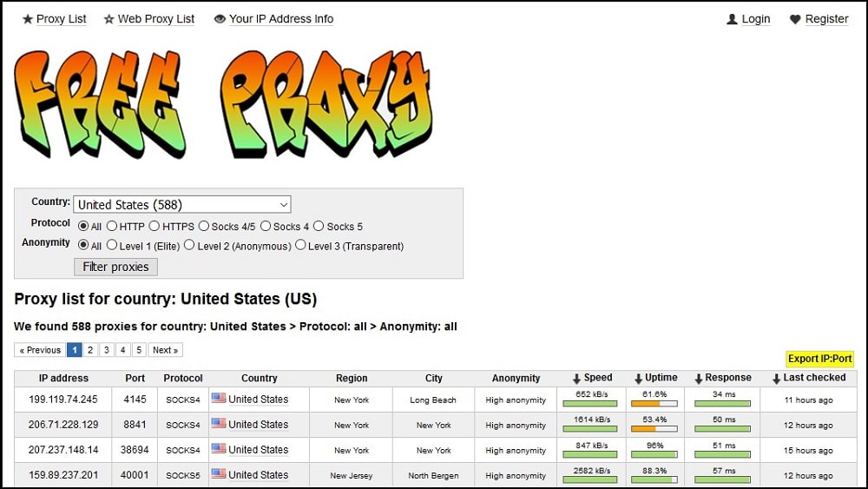
Task: Click the IP address column header
Action: click(x=63, y=378)
